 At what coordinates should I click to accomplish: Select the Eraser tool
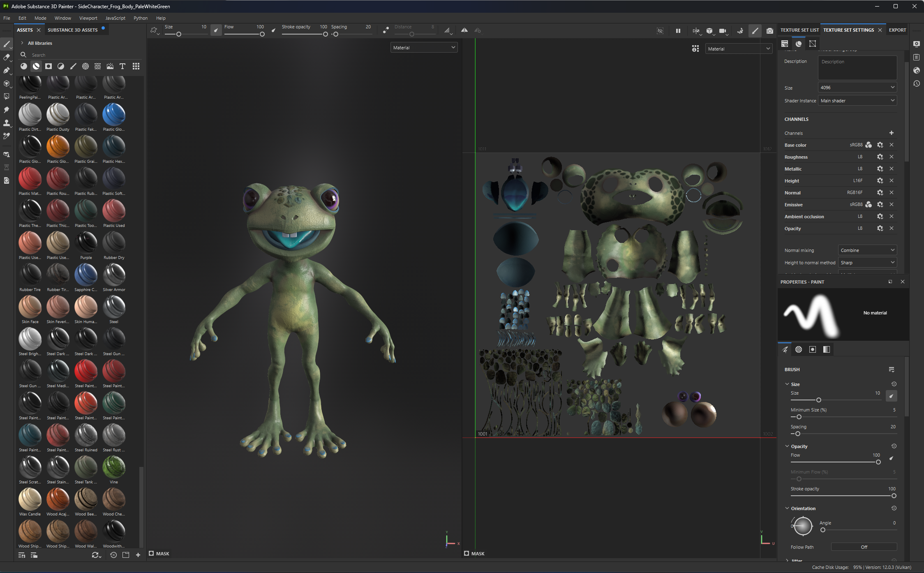tap(7, 57)
